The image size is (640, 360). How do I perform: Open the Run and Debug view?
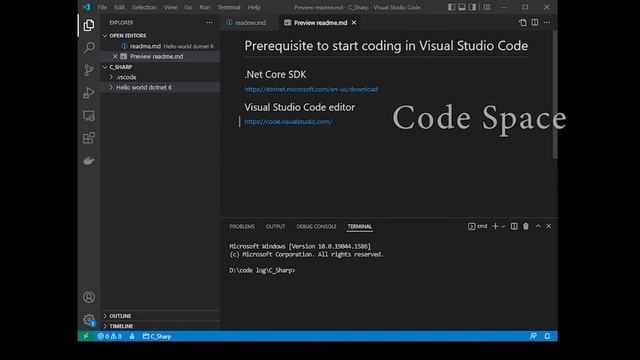(x=89, y=93)
